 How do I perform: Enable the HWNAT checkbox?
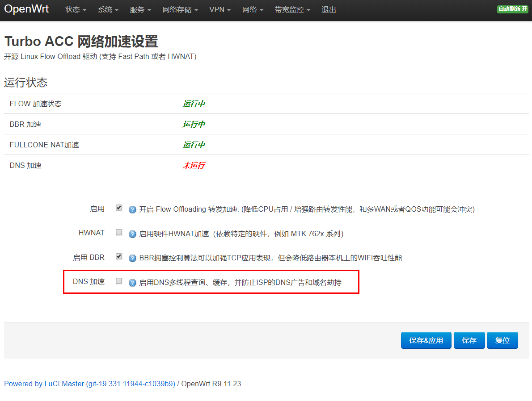[x=119, y=232]
